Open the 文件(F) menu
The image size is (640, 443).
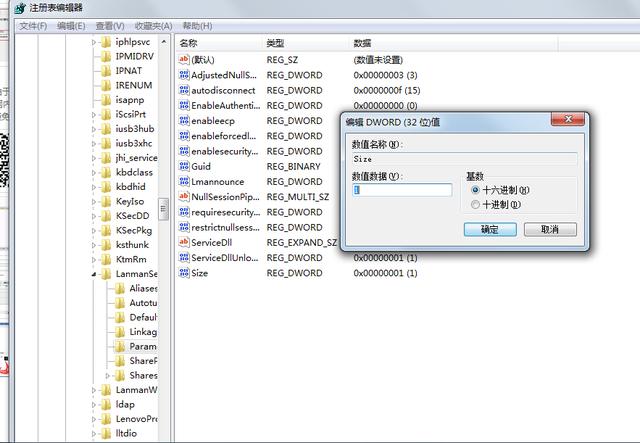click(x=33, y=26)
